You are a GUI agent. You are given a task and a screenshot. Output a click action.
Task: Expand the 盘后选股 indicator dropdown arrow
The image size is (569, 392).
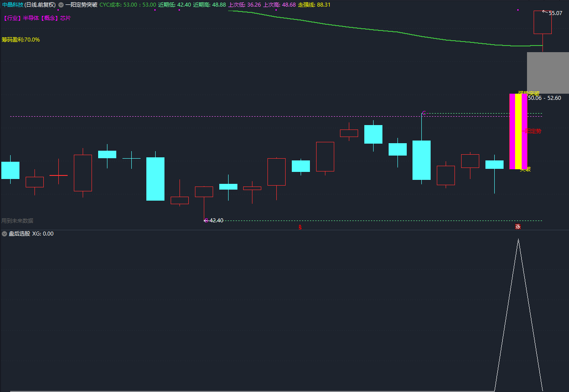click(4, 234)
